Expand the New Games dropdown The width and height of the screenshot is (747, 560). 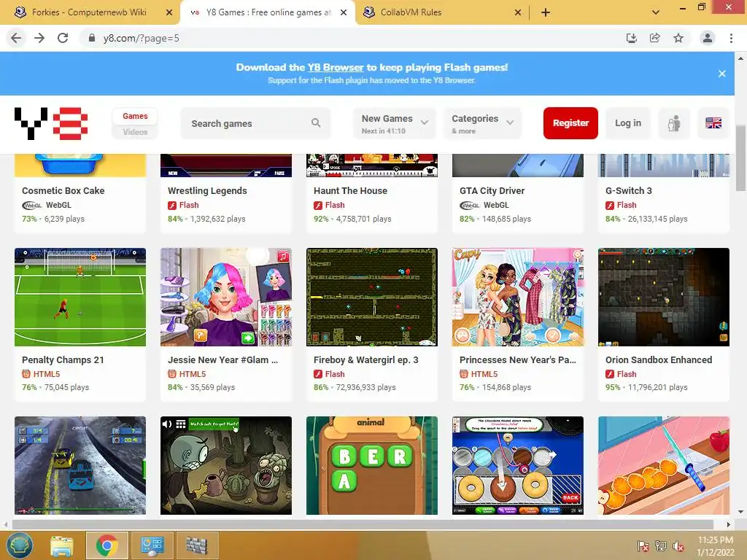point(395,123)
